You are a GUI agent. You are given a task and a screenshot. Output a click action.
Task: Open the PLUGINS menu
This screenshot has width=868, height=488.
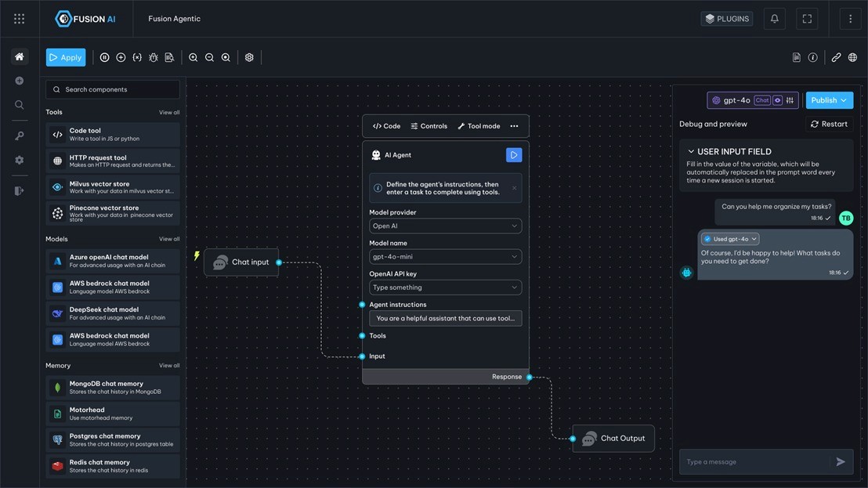(x=727, y=19)
